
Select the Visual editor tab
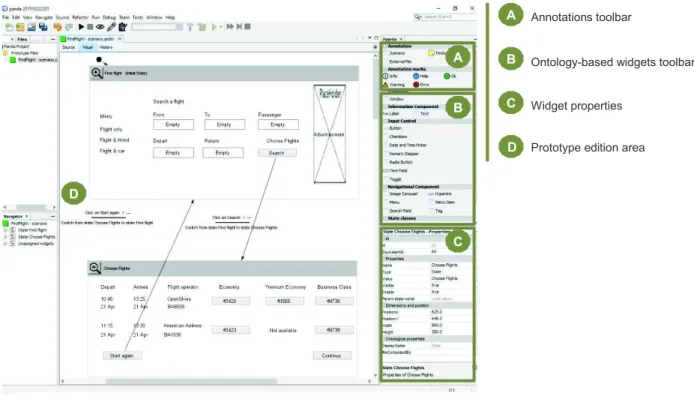(x=87, y=47)
